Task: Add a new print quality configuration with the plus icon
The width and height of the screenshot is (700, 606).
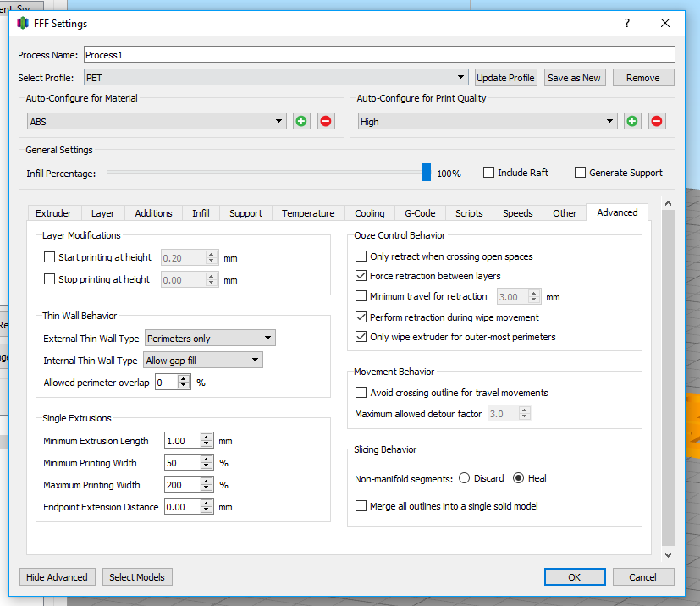Action: [x=632, y=121]
